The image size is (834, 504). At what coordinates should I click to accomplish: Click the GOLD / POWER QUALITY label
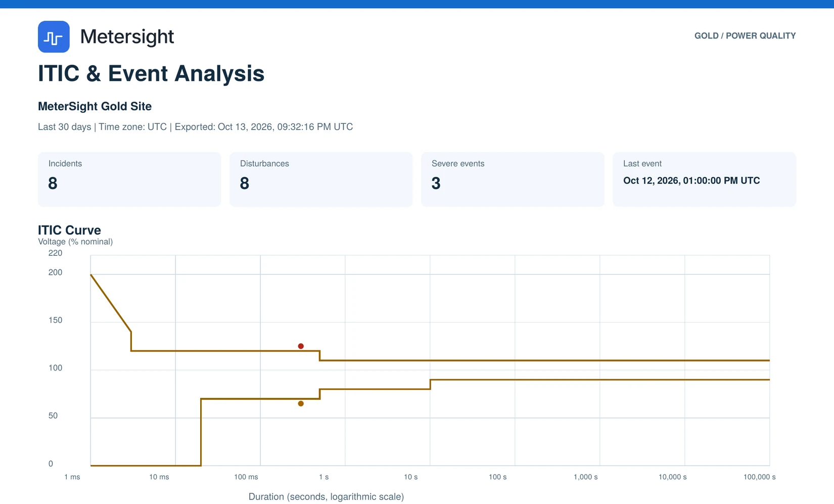click(x=745, y=36)
